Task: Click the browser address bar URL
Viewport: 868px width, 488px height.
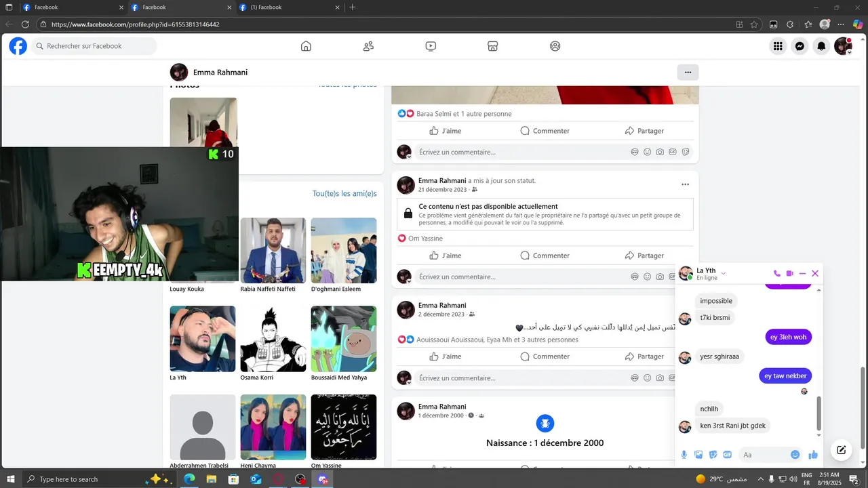Action: 135,24
